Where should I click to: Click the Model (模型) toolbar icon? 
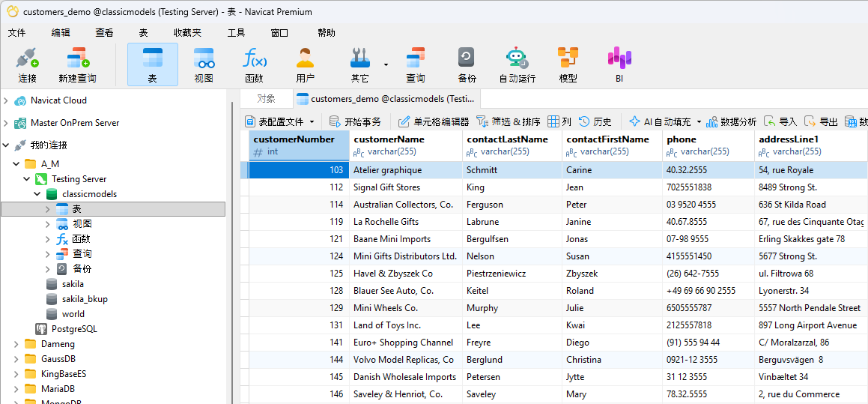(568, 58)
